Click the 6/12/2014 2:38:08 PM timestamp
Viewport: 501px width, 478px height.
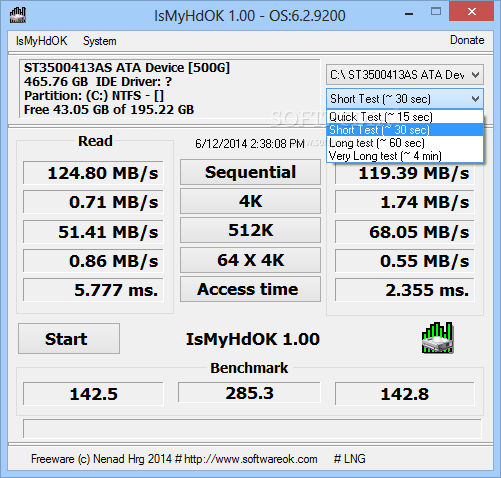pyautogui.click(x=250, y=144)
